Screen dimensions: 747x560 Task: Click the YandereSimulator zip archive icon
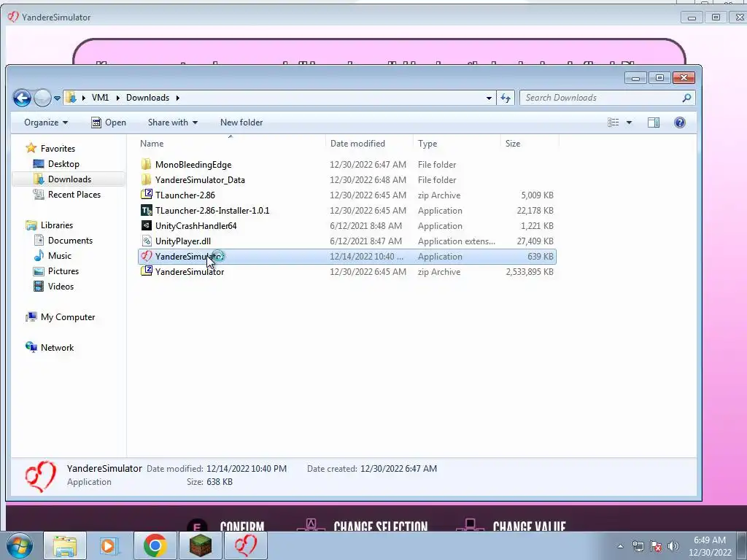pyautogui.click(x=146, y=271)
